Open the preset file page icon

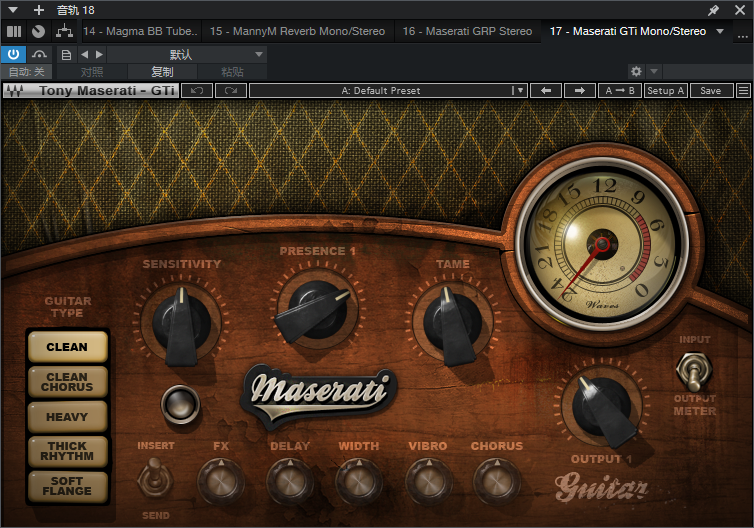(66, 55)
